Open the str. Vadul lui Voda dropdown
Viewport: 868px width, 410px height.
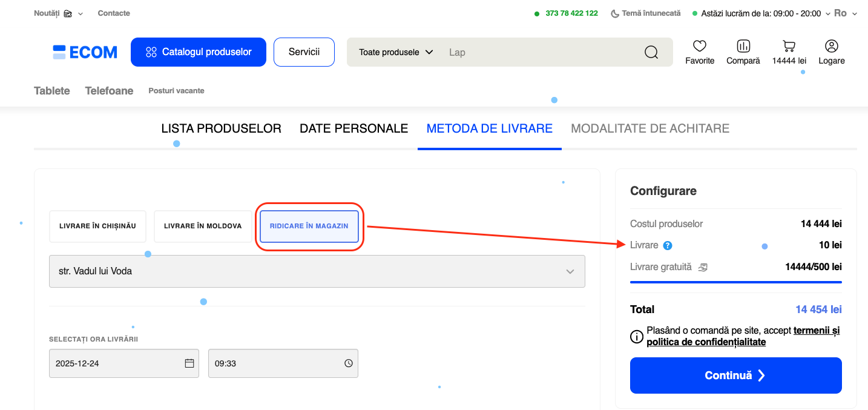coord(317,271)
